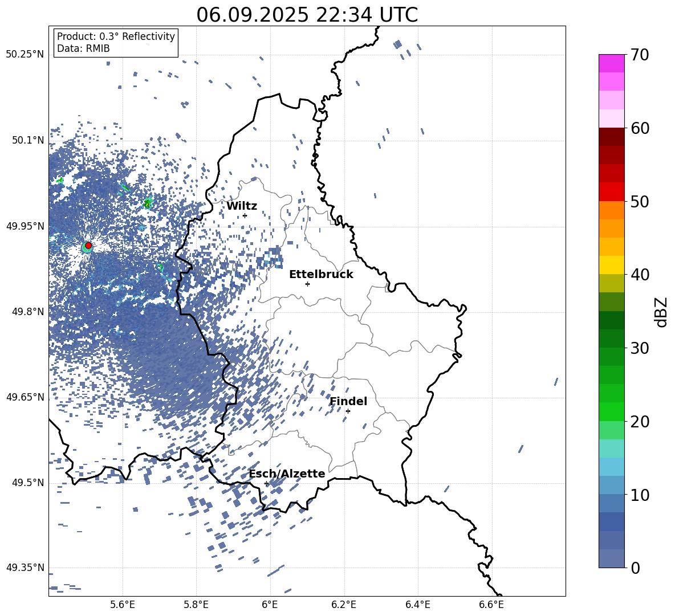Click the title 06.09.2025 22:34 UTC
Screen dimensions: 675x616
307,15
